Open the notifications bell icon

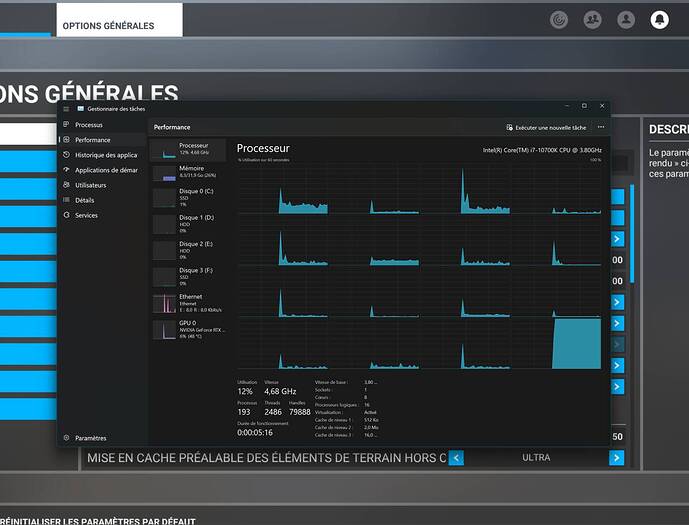(658, 19)
